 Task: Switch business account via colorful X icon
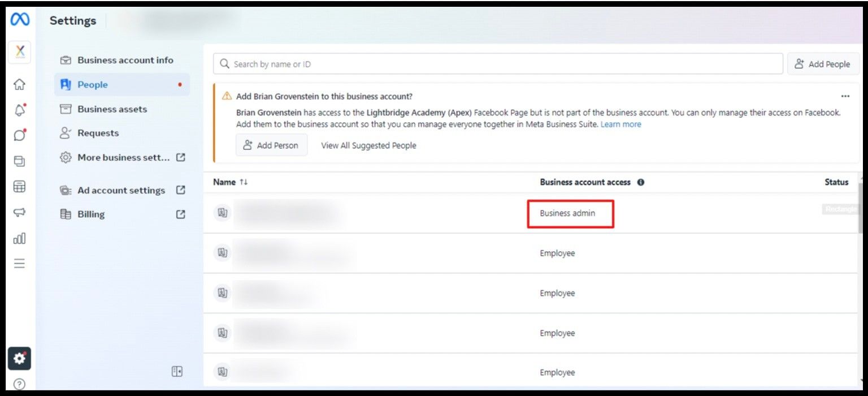(19, 52)
